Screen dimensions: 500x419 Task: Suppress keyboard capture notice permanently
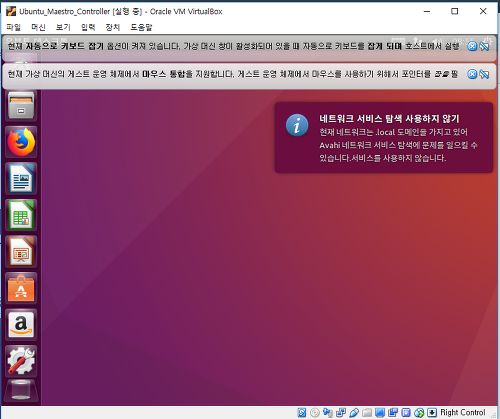[x=484, y=46]
